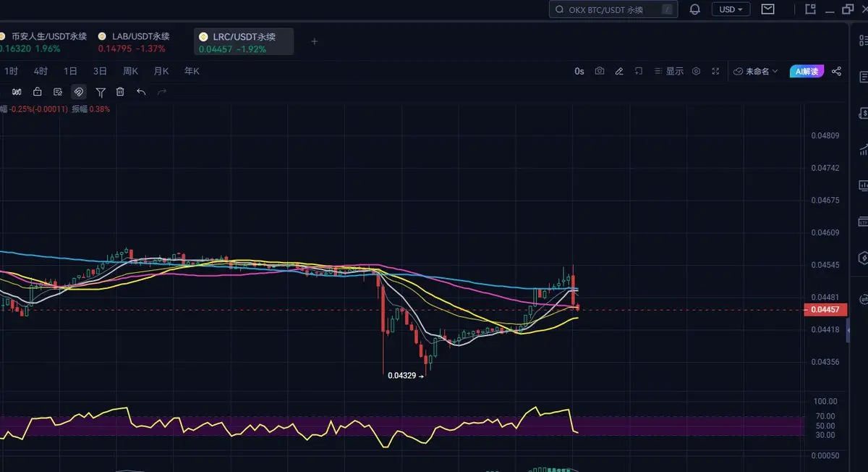This screenshot has height=472, width=868.
Task: Click the RSI 70.00 level label
Action: (x=827, y=416)
